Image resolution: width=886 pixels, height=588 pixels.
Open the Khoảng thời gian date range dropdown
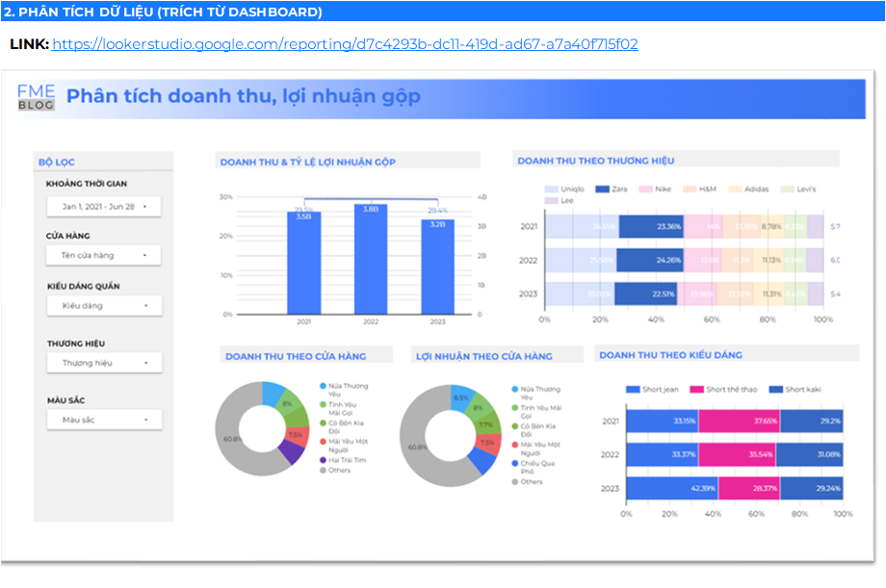click(x=103, y=206)
